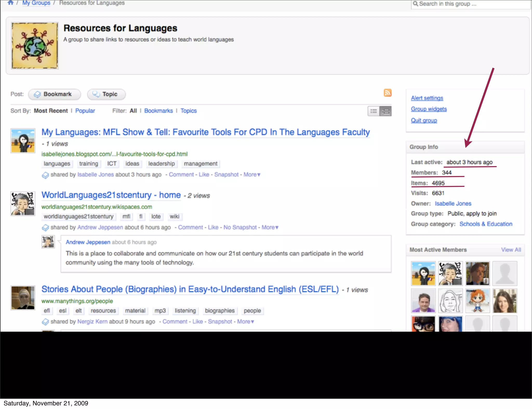The width and height of the screenshot is (532, 409).
Task: Click the bookmark icon before shared by Isabelle Jones
Action: (x=45, y=175)
